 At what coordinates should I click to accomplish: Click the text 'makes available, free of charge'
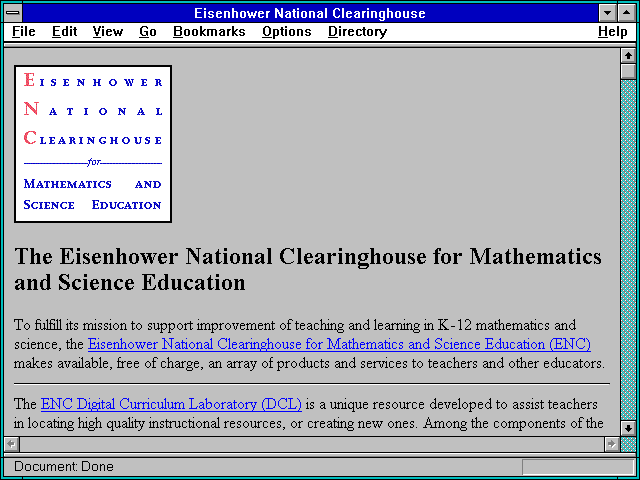point(109,363)
